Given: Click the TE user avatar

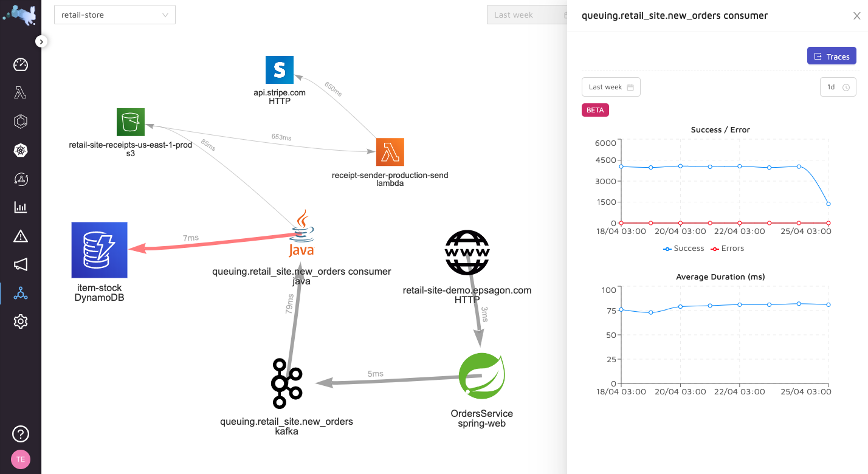Looking at the screenshot, I should coord(21,459).
